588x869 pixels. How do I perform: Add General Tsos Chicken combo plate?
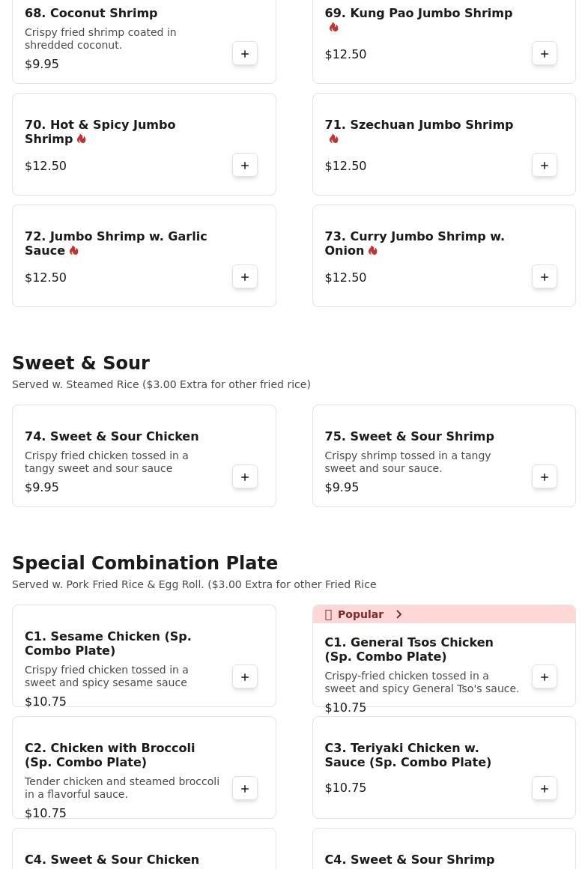coord(545,677)
